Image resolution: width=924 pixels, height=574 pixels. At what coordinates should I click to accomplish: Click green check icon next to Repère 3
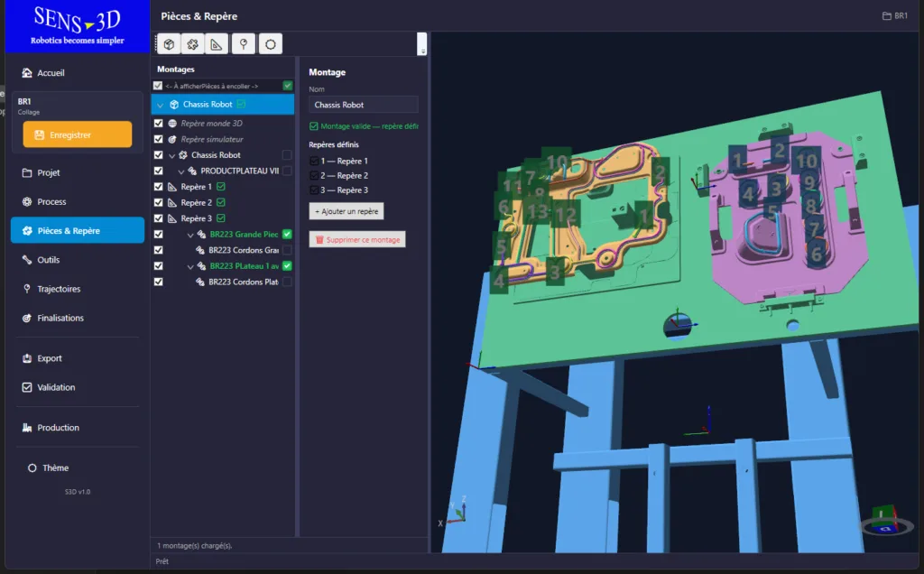(221, 218)
